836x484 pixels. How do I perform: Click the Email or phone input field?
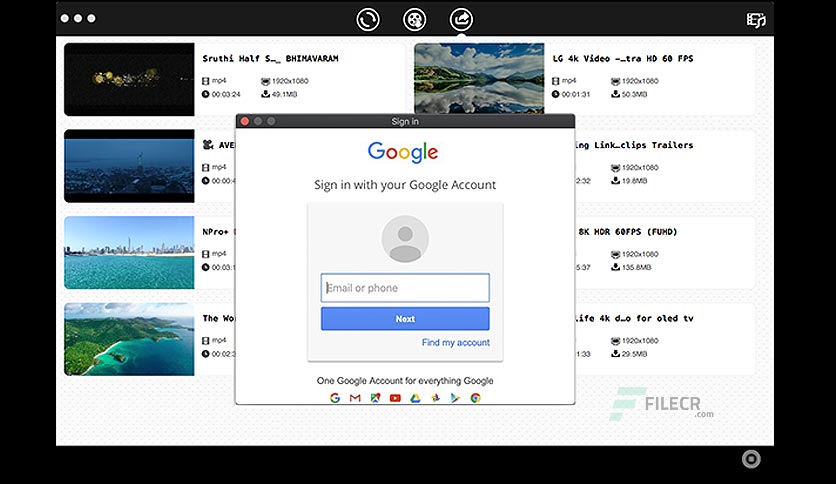[405, 288]
